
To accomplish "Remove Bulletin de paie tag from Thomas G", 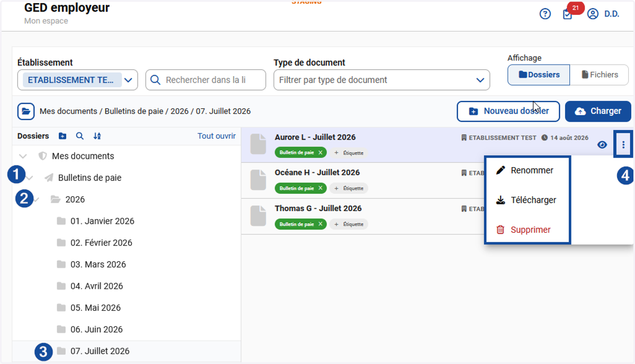I will (x=320, y=224).
